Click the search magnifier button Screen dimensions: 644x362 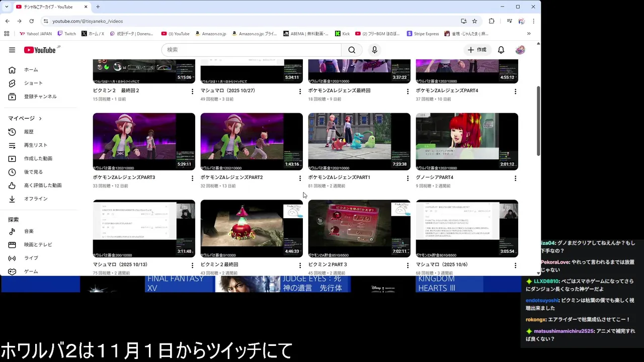352,50
